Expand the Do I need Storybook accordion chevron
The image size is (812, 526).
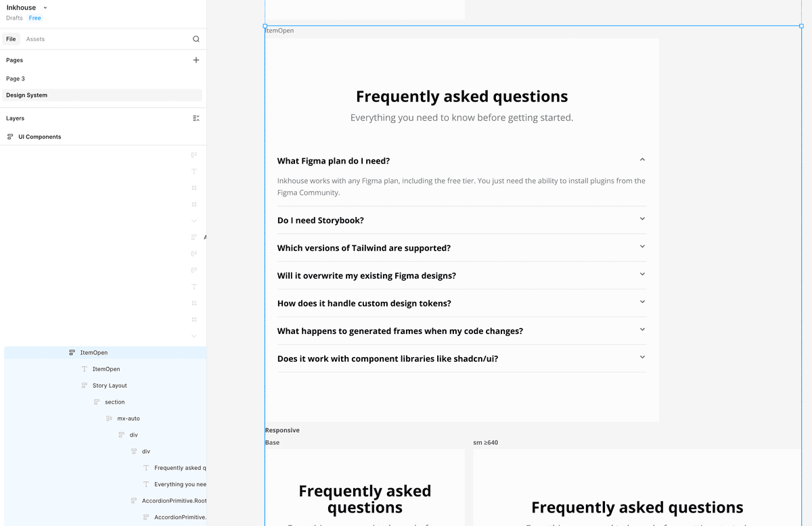click(642, 218)
